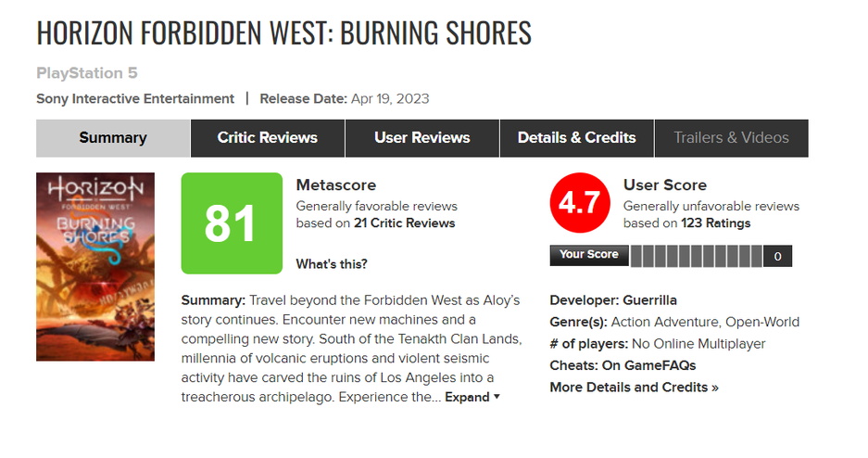Expand the full game summary text
The width and height of the screenshot is (868, 458).
(x=472, y=397)
